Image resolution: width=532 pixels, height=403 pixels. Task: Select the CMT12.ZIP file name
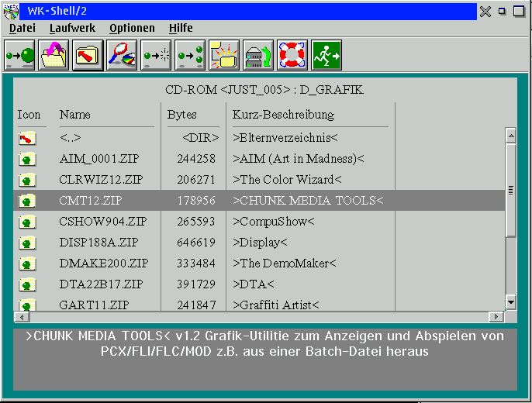90,201
